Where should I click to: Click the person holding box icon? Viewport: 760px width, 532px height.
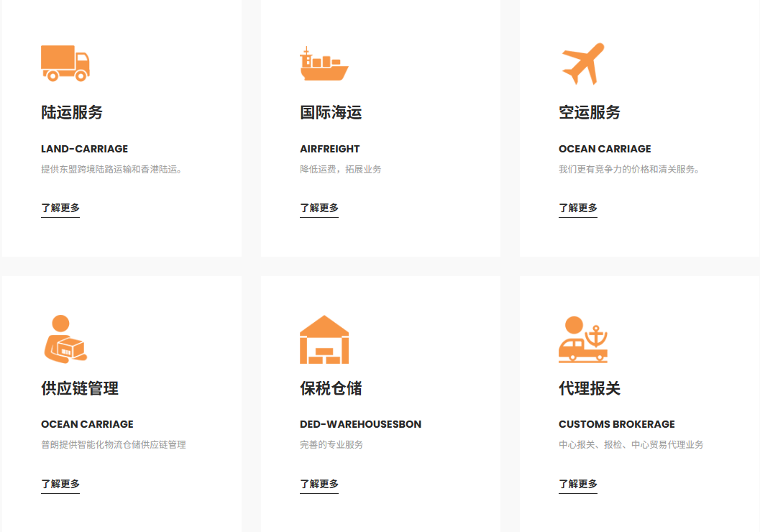click(65, 339)
